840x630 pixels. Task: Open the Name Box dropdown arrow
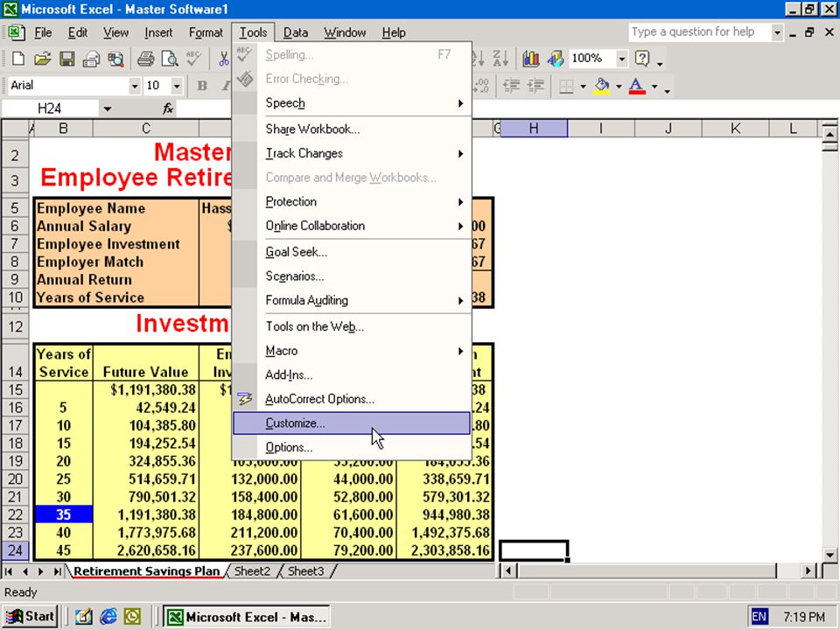tap(107, 108)
